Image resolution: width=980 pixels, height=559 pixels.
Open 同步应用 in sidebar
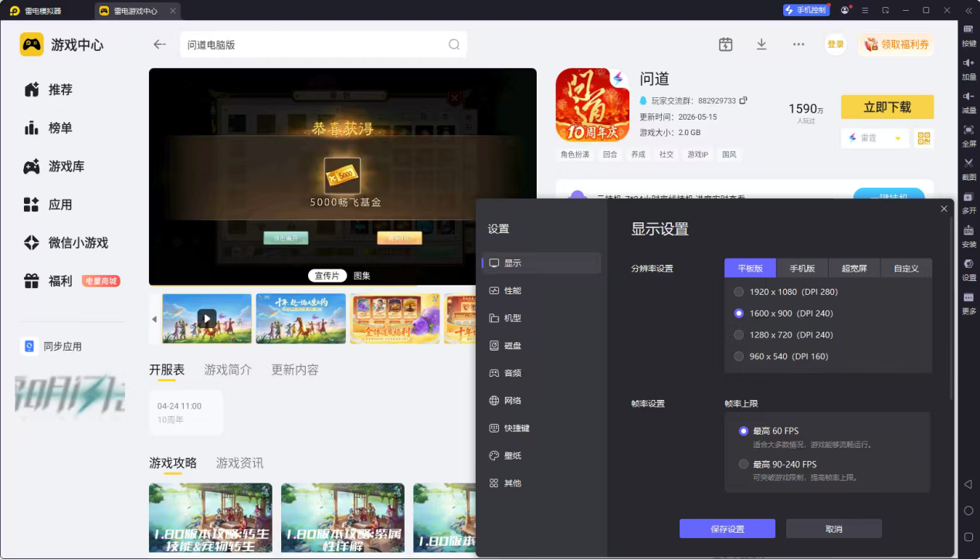51,347
